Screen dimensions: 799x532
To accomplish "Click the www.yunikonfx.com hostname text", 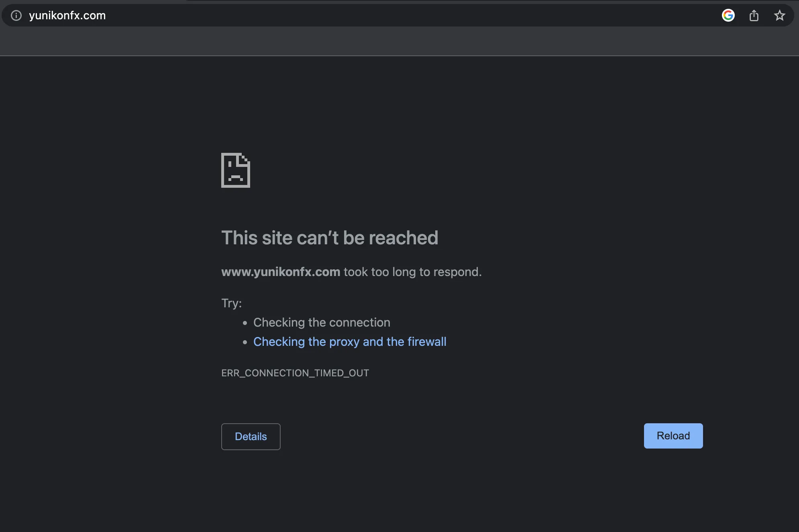I will tap(281, 272).
